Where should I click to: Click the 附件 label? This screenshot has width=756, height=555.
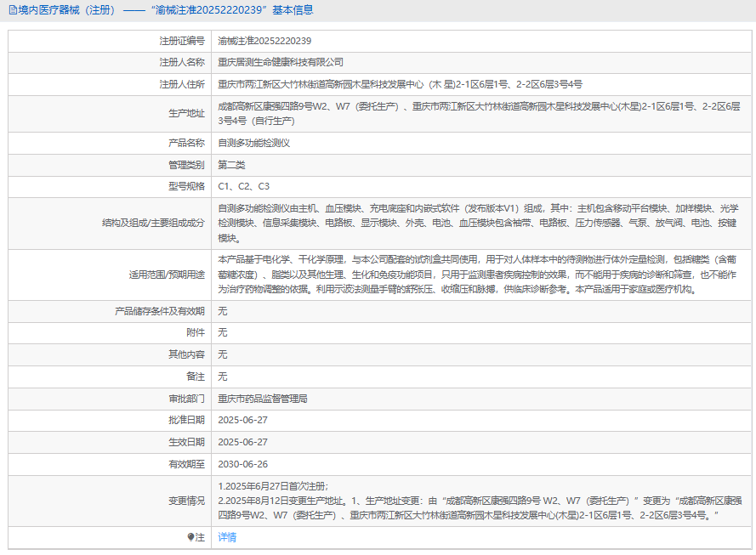(x=196, y=332)
